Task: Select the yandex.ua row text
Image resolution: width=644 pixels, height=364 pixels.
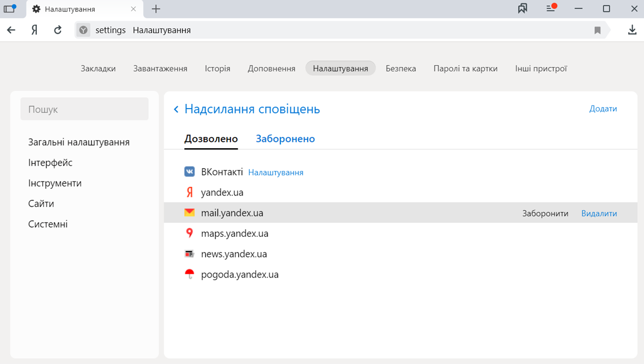Action: click(222, 193)
